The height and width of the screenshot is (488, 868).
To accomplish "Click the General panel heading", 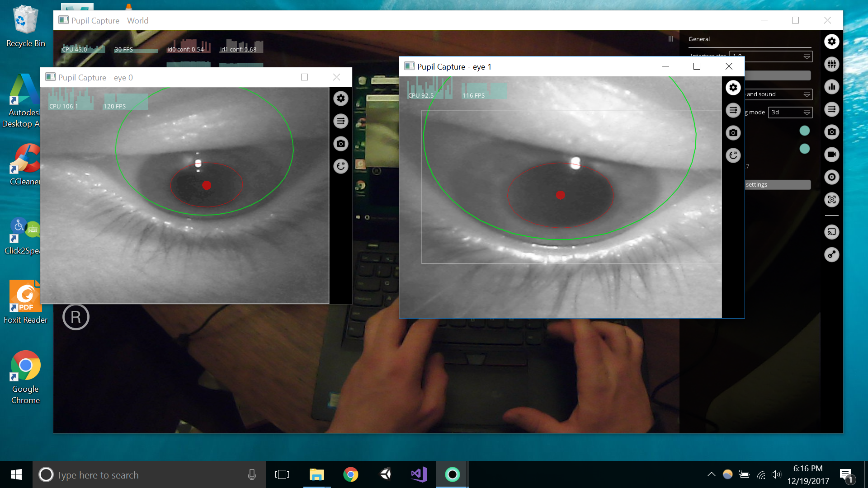I will [699, 39].
